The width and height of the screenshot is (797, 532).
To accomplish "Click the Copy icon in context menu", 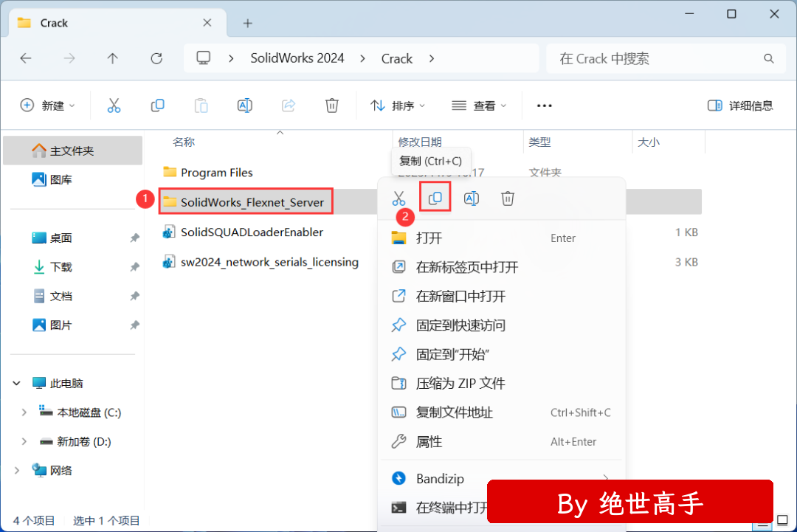I will point(435,198).
